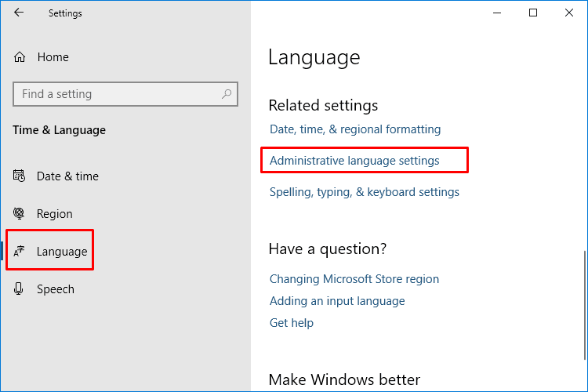Screen dimensions: 588x392
Task: Maximize the Settings window
Action: pos(533,13)
